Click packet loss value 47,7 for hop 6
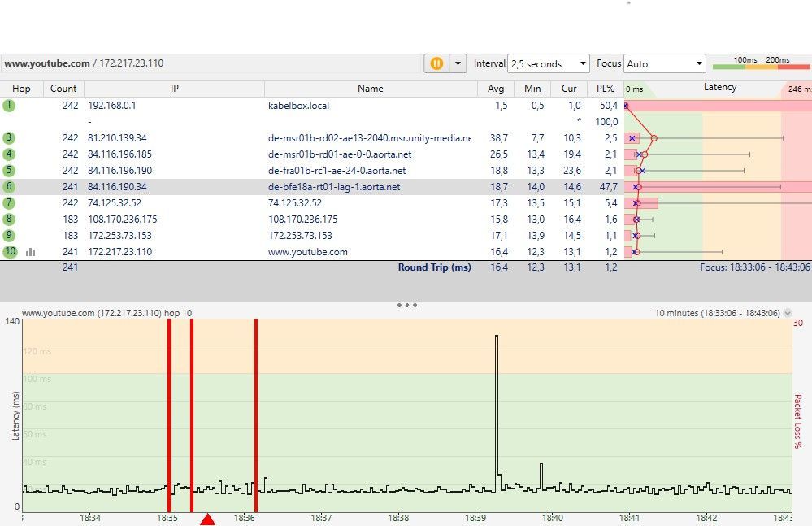812x526 pixels. point(609,187)
